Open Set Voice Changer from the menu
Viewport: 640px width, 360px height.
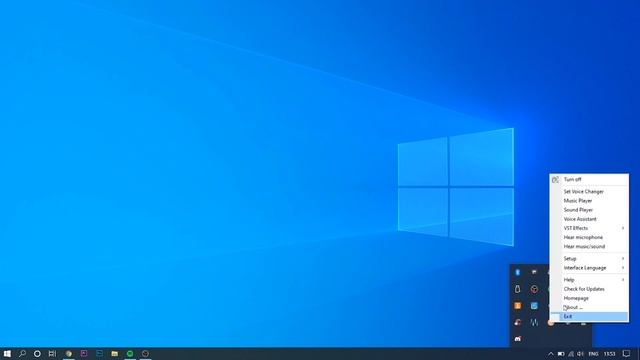click(x=589, y=191)
